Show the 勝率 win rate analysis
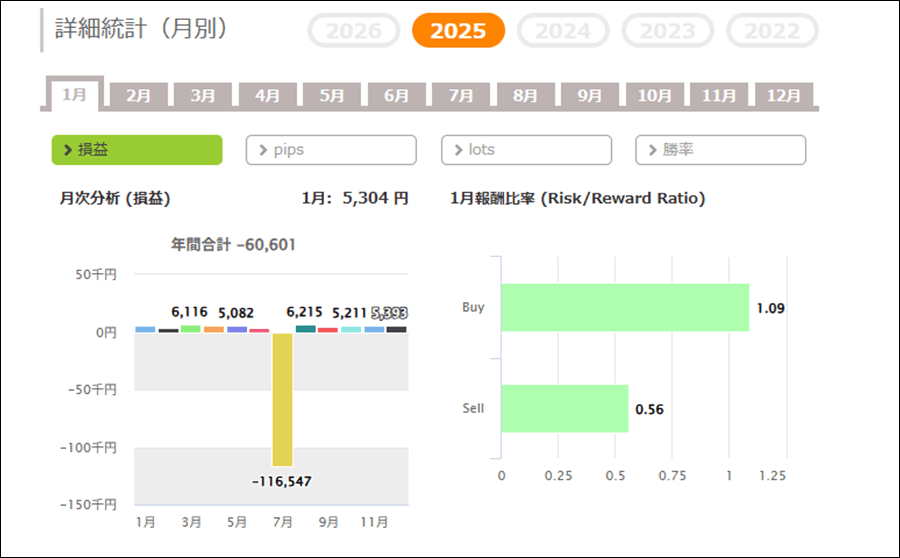The image size is (900, 558). click(x=720, y=150)
